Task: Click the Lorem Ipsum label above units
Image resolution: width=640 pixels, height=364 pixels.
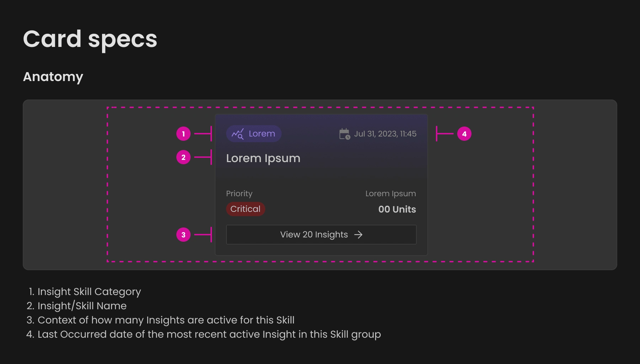Action: tap(390, 194)
